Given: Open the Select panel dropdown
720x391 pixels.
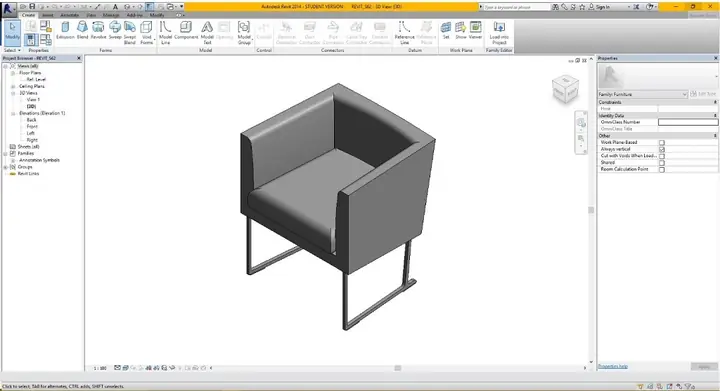Looking at the screenshot, I should [x=12, y=50].
